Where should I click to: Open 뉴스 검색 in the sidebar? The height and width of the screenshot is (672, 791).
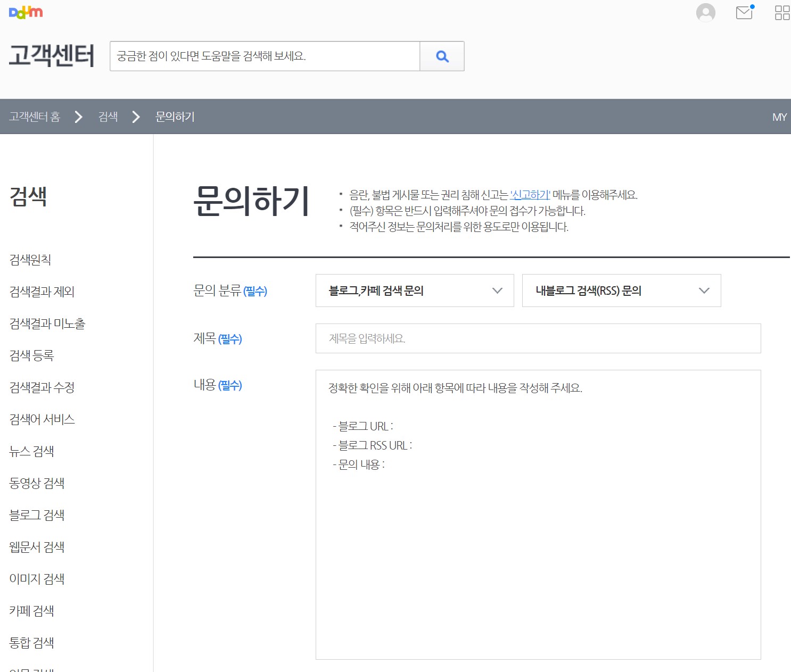32,451
